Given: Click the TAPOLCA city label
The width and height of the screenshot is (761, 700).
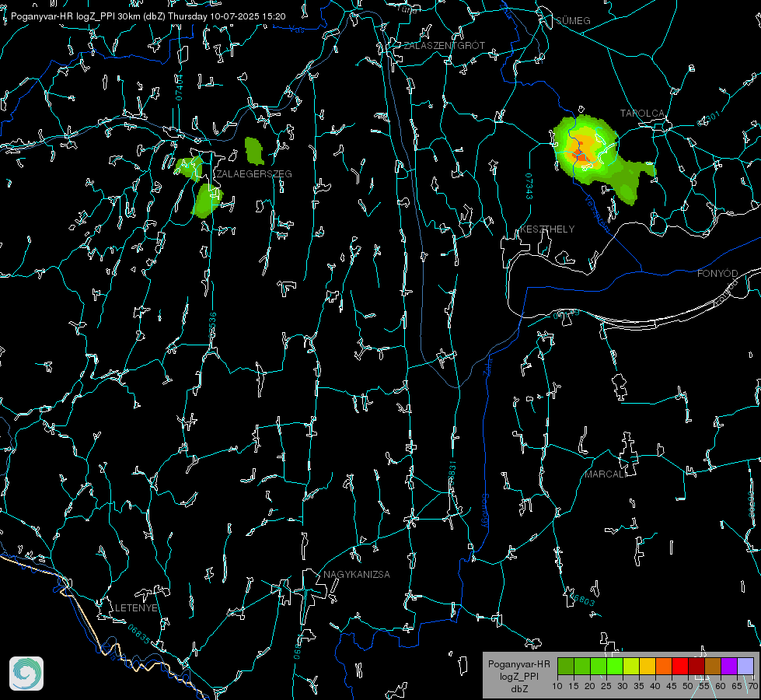Looking at the screenshot, I should (x=642, y=114).
